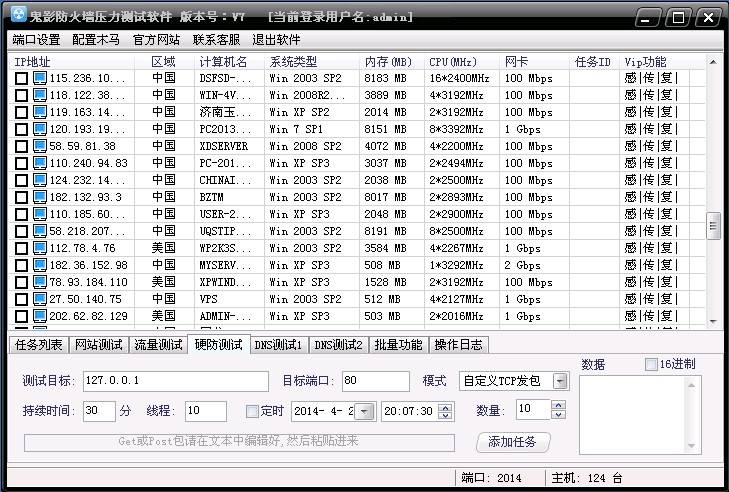Image resolution: width=729 pixels, height=492 pixels.
Task: Check the box for host 182.36.152.98
Action: 21,265
